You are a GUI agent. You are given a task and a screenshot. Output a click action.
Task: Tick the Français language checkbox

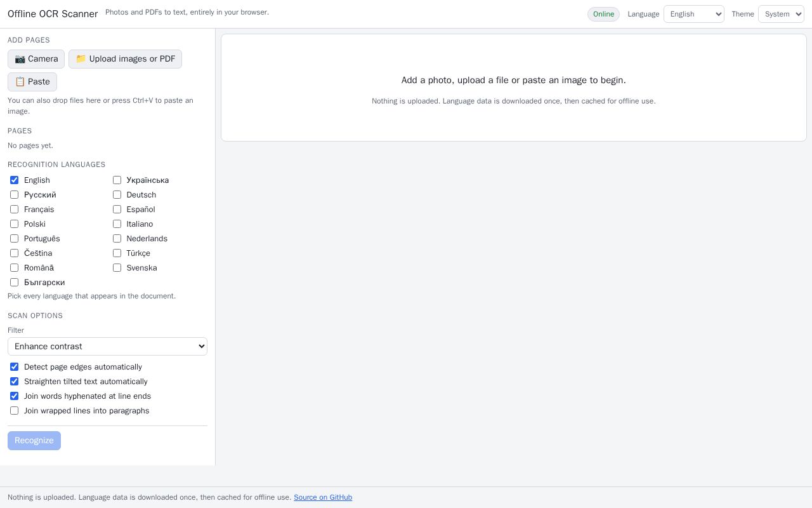[14, 210]
